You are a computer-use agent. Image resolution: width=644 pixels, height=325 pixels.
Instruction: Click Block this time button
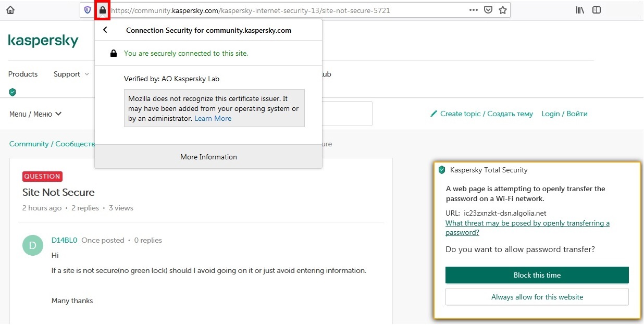(537, 275)
